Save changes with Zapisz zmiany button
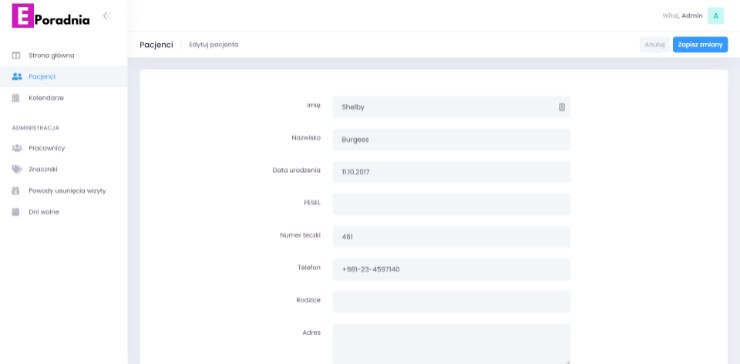 (x=700, y=44)
